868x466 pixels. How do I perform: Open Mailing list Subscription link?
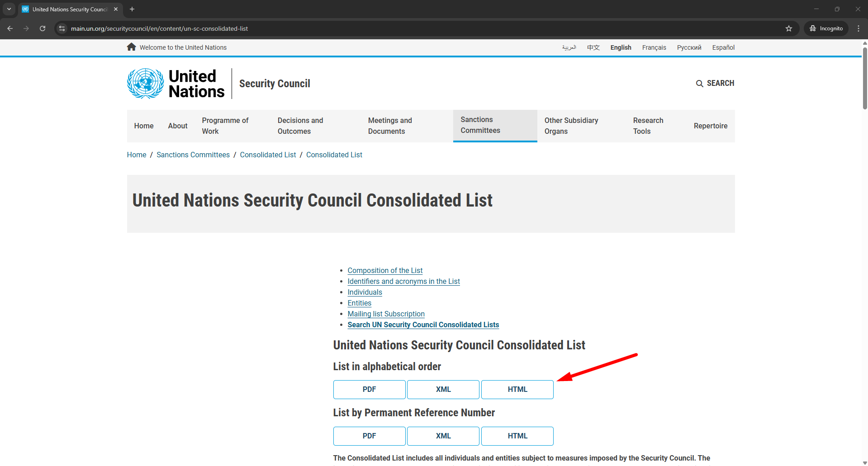click(386, 314)
